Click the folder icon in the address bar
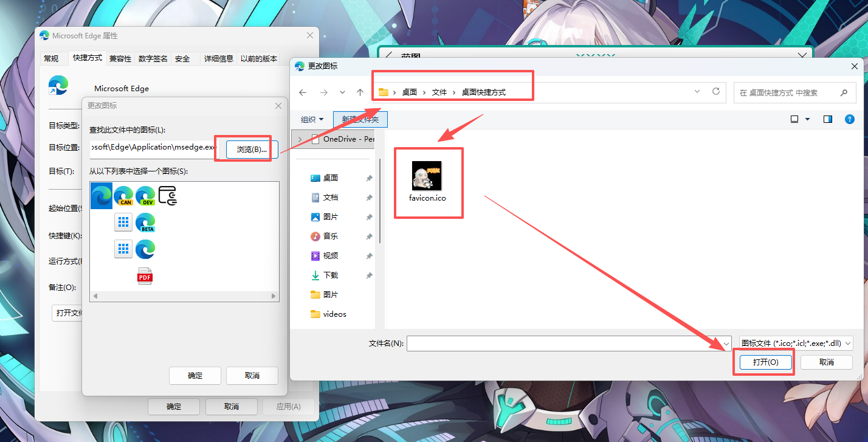 click(384, 92)
